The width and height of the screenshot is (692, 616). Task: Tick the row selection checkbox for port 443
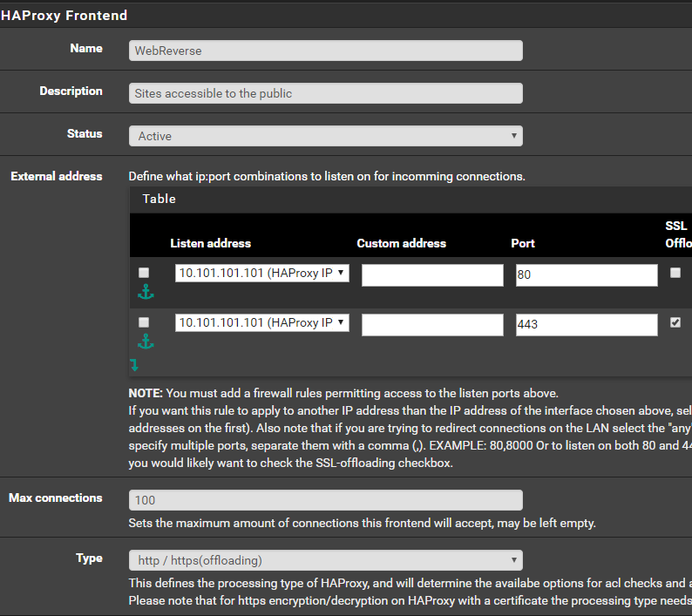(x=144, y=322)
